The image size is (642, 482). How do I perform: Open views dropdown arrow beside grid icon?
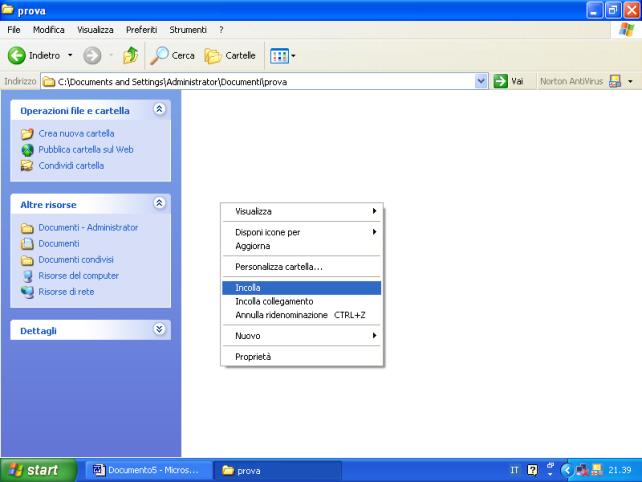tap(293, 56)
